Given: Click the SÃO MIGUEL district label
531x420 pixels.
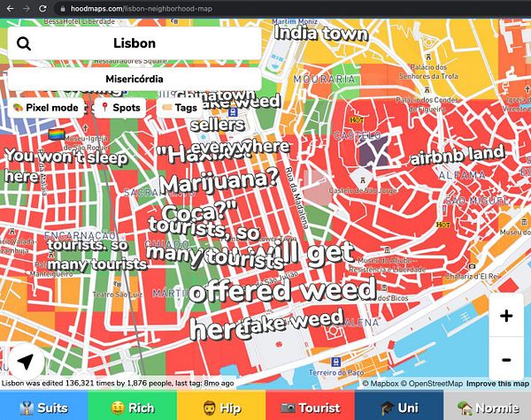Looking at the screenshot, I should (x=476, y=201).
